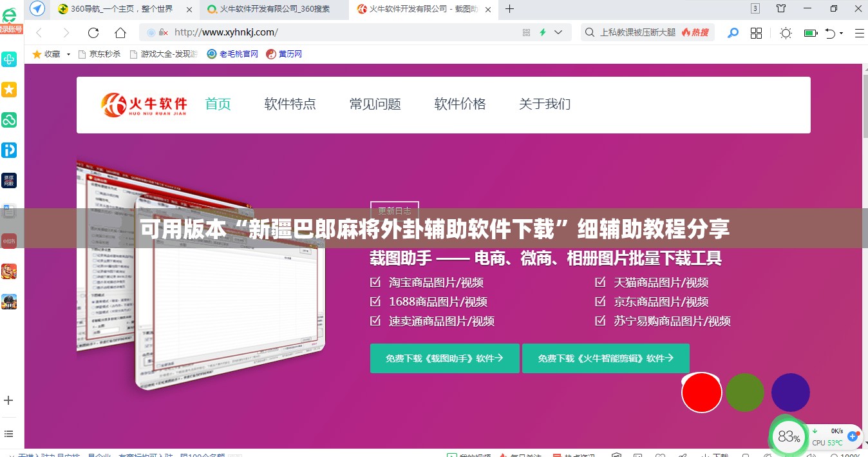Open the skin shirt icon in title bar
This screenshot has height=457, width=868.
tap(781, 8)
